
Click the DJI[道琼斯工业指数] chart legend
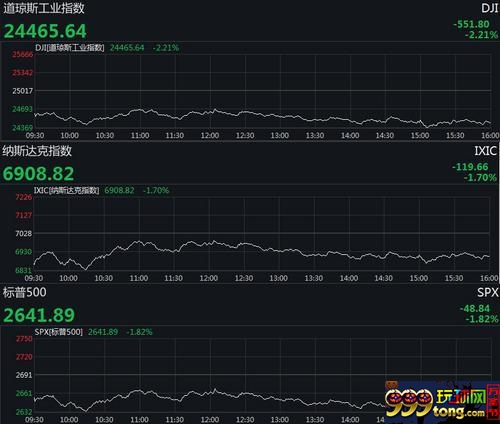pos(70,48)
